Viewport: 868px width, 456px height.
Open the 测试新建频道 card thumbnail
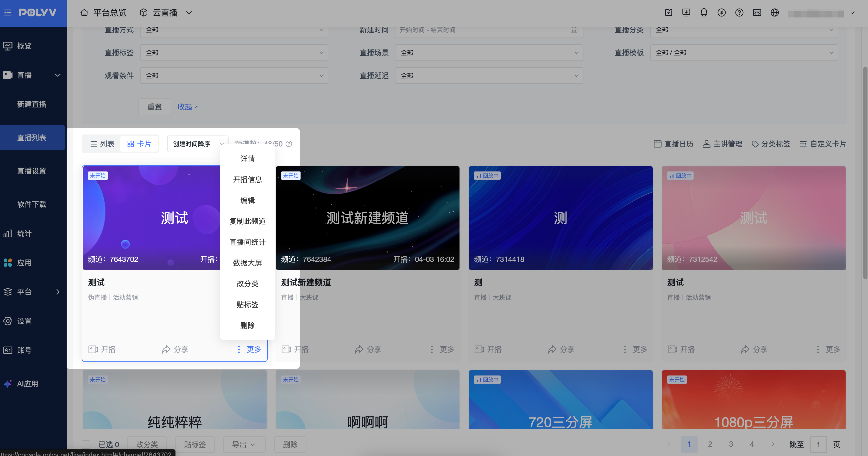368,218
